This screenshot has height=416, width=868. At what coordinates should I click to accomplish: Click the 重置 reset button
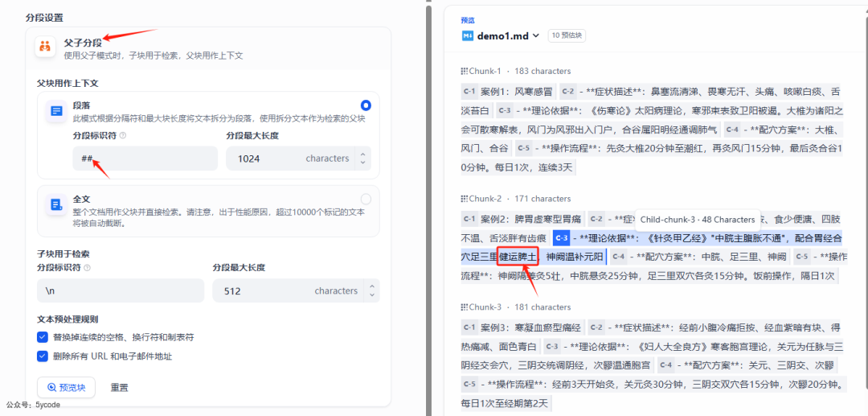pyautogui.click(x=120, y=388)
